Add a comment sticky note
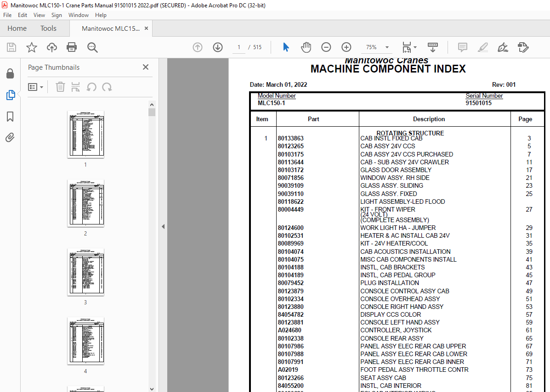This screenshot has width=550, height=392. pos(463,47)
